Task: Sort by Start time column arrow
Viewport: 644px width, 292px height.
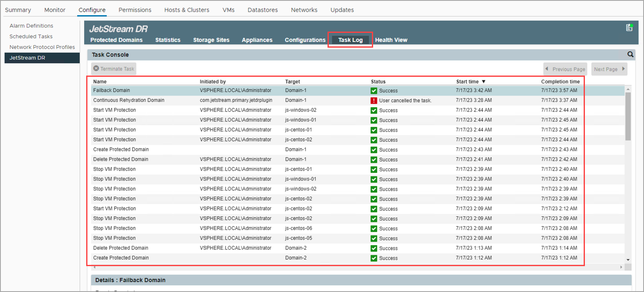Action: [484, 82]
